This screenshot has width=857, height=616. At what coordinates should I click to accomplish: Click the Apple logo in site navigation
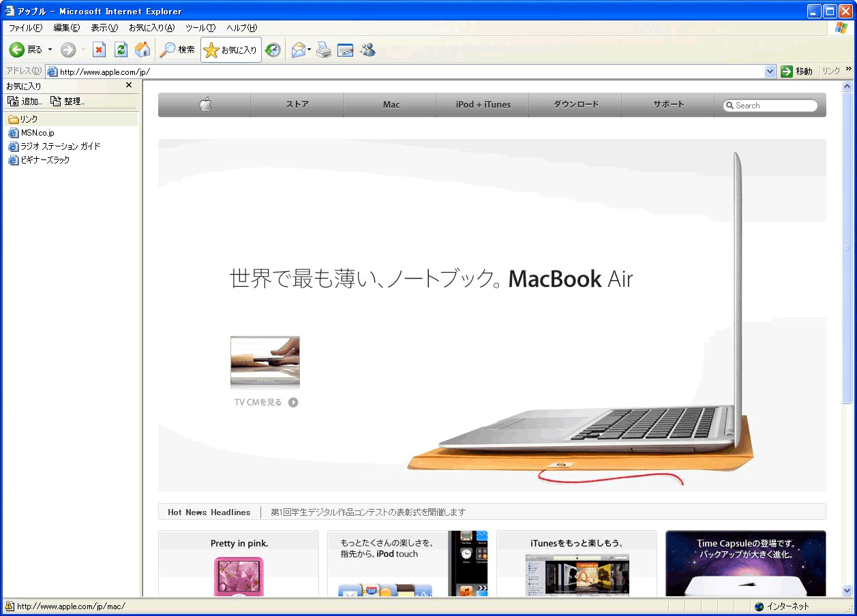[x=205, y=105]
